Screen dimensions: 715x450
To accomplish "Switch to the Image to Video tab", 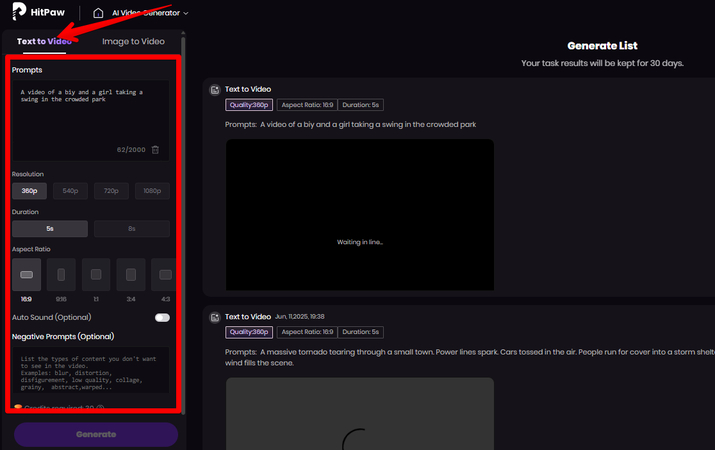I will coord(133,42).
